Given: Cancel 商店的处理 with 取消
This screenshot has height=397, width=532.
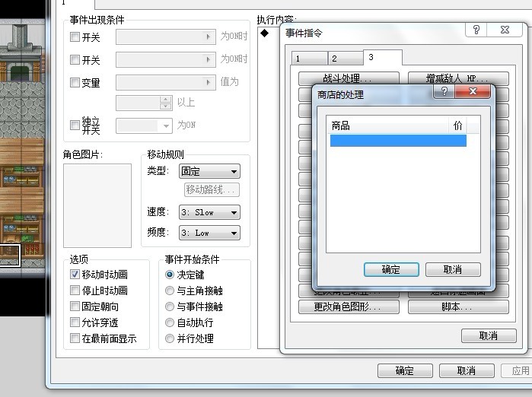Looking at the screenshot, I should (453, 269).
